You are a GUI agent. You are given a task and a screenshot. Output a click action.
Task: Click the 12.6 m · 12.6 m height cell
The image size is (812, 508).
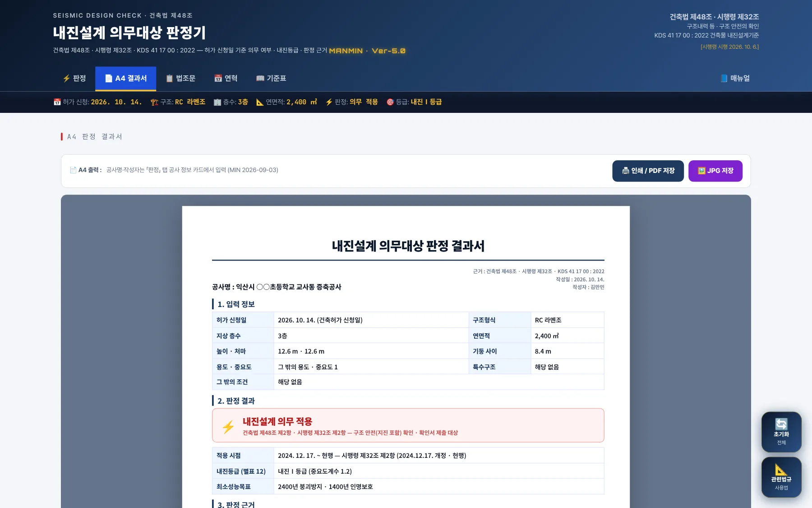[371, 351]
